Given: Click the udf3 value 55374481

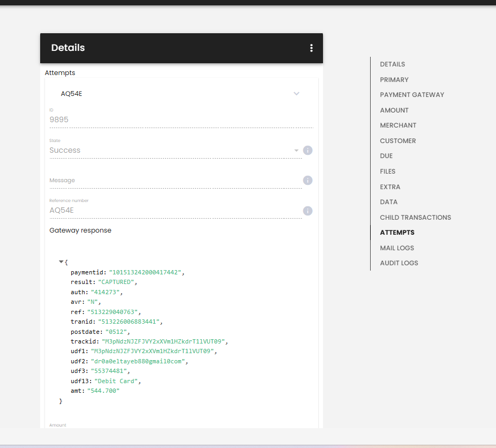Looking at the screenshot, I should point(109,371).
